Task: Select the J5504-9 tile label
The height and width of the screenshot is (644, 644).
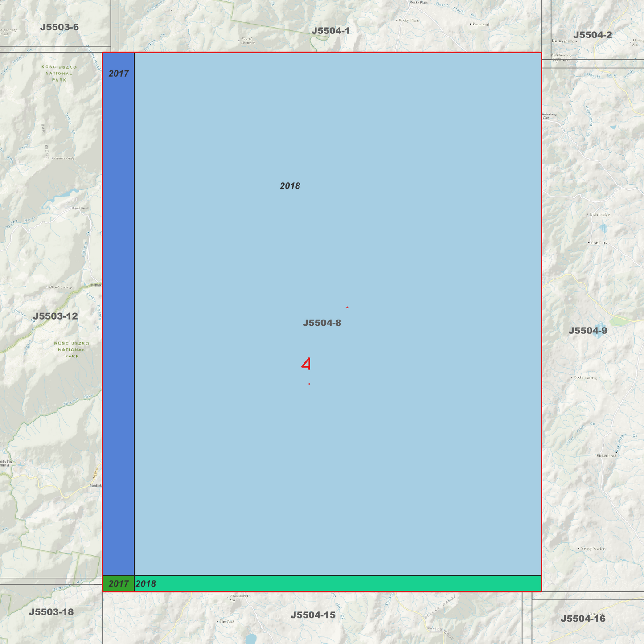Action: point(587,331)
